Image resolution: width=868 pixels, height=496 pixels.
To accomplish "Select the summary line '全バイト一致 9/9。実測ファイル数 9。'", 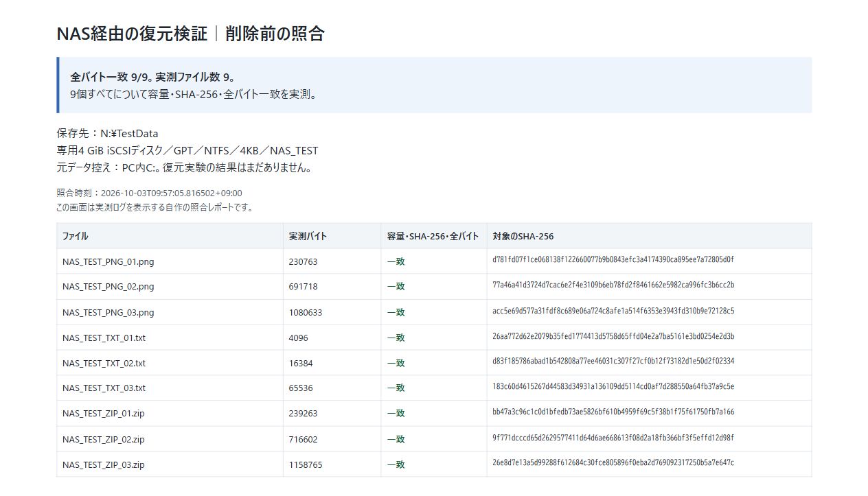I will [x=152, y=77].
